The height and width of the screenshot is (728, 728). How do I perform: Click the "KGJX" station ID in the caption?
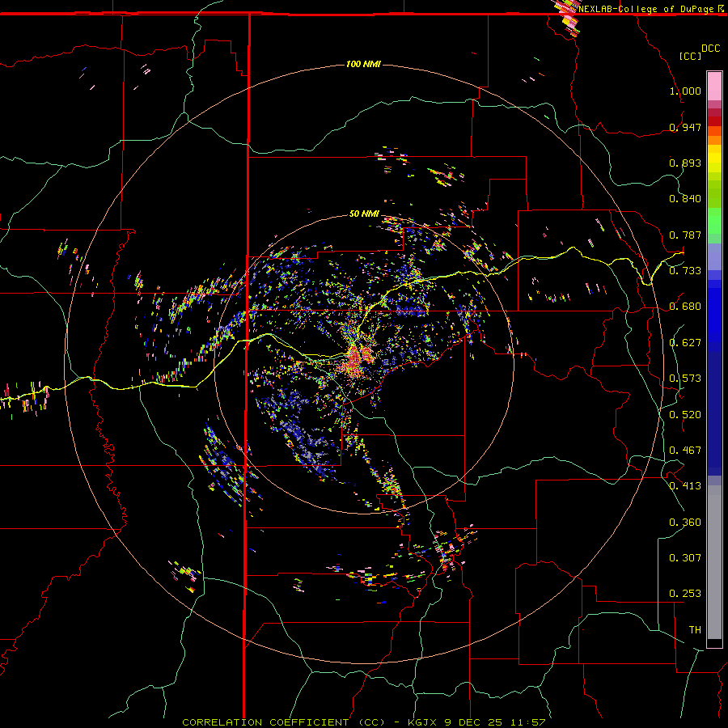coord(421,722)
